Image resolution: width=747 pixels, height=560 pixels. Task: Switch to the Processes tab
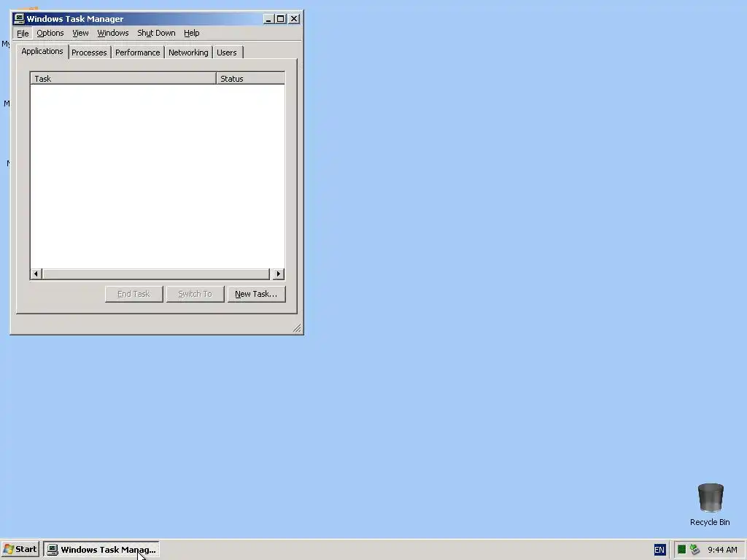(x=89, y=52)
